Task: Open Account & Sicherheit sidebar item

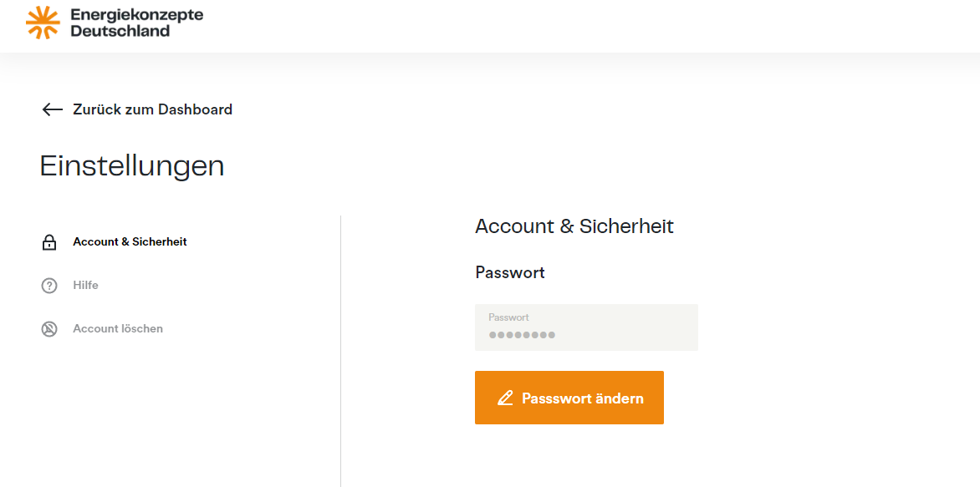Action: click(x=130, y=241)
